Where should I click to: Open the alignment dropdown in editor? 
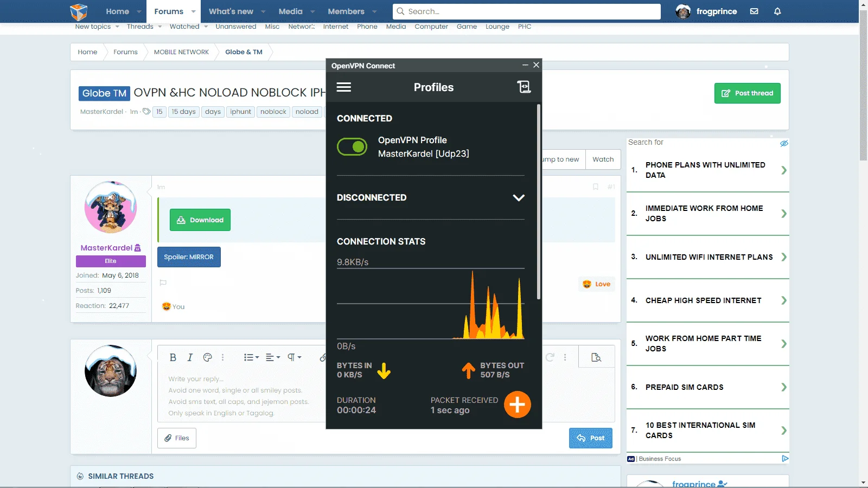coord(273,357)
